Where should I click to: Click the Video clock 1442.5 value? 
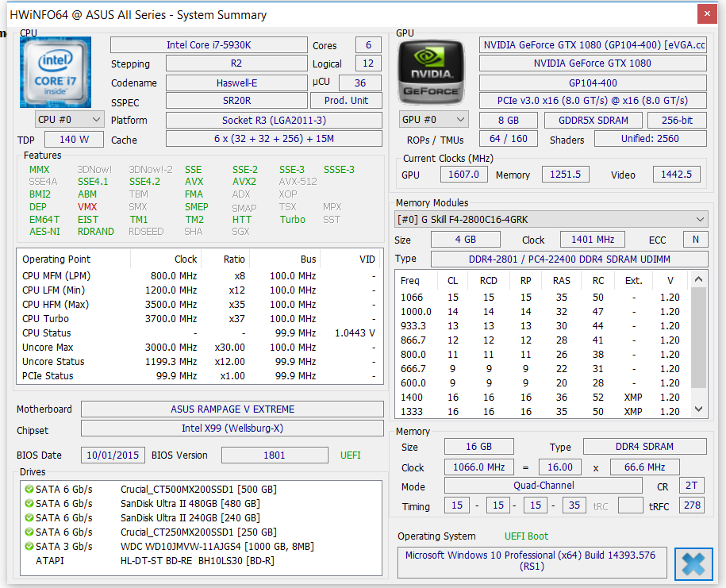677,175
